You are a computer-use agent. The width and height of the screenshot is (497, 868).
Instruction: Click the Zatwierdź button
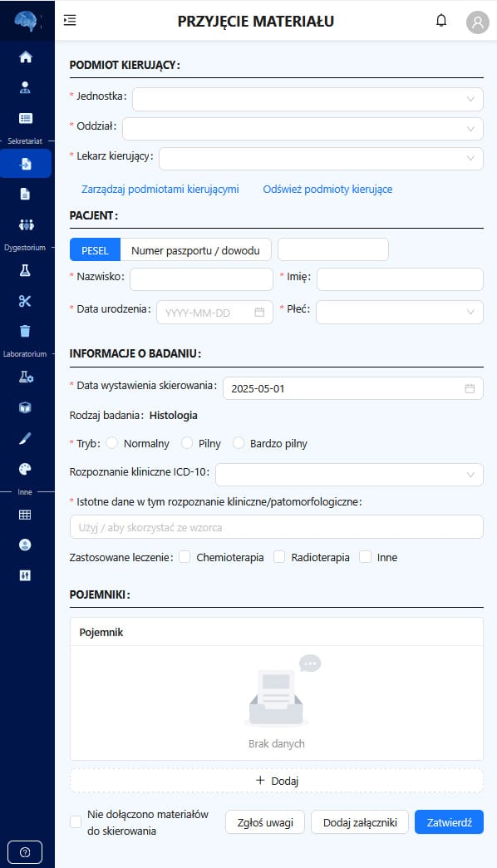449,822
